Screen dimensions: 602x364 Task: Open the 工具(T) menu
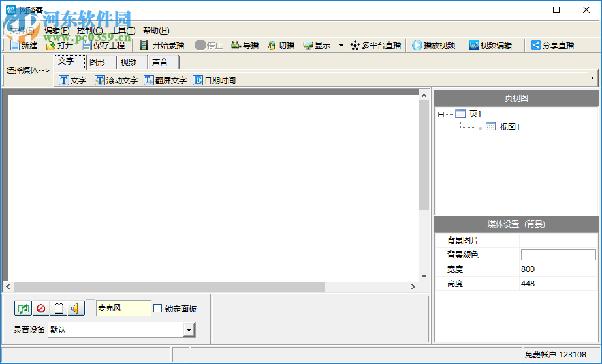pos(123,31)
